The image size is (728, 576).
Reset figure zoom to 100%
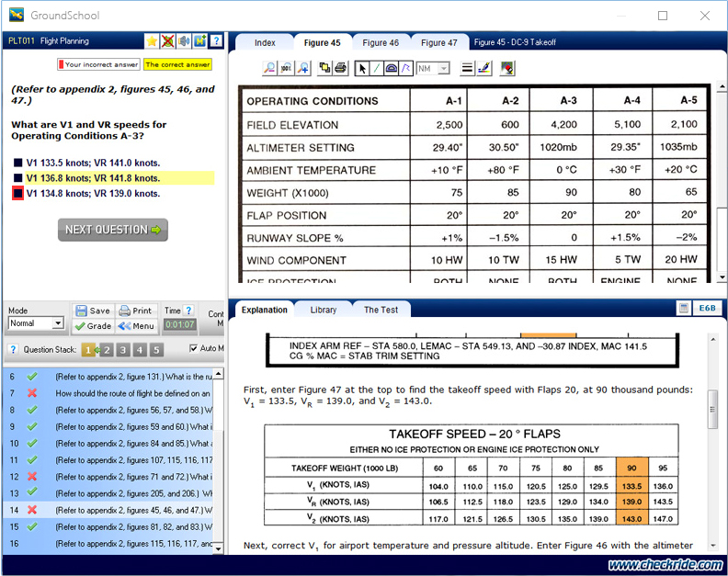click(286, 68)
